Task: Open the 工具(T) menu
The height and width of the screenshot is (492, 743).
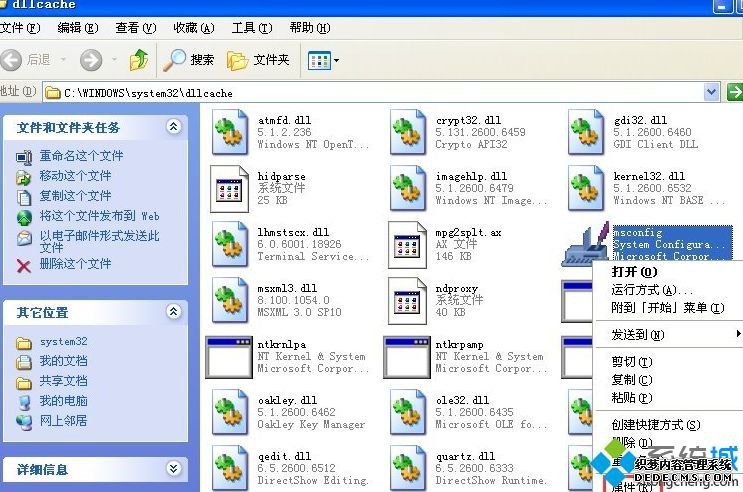Action: pyautogui.click(x=252, y=28)
